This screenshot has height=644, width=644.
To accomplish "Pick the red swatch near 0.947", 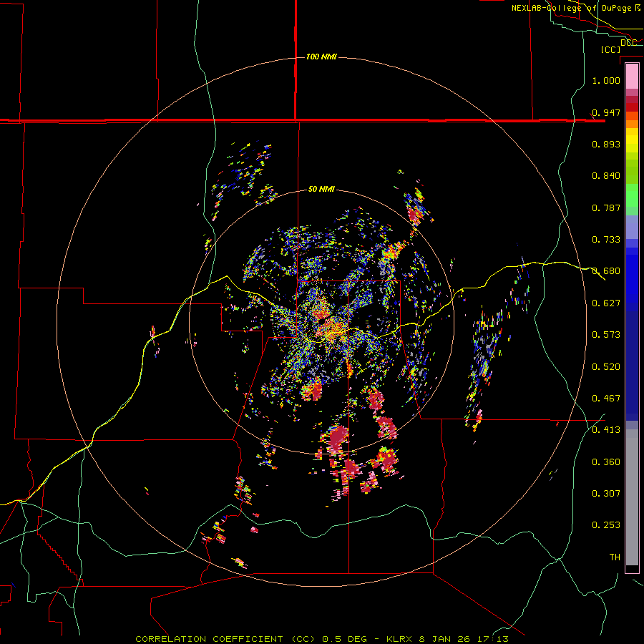I will point(632,107).
